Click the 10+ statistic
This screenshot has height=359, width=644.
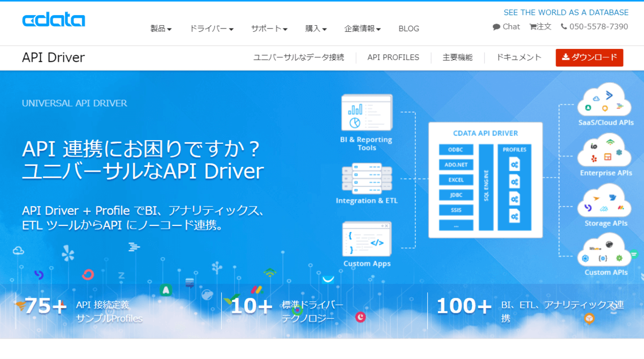tap(251, 306)
